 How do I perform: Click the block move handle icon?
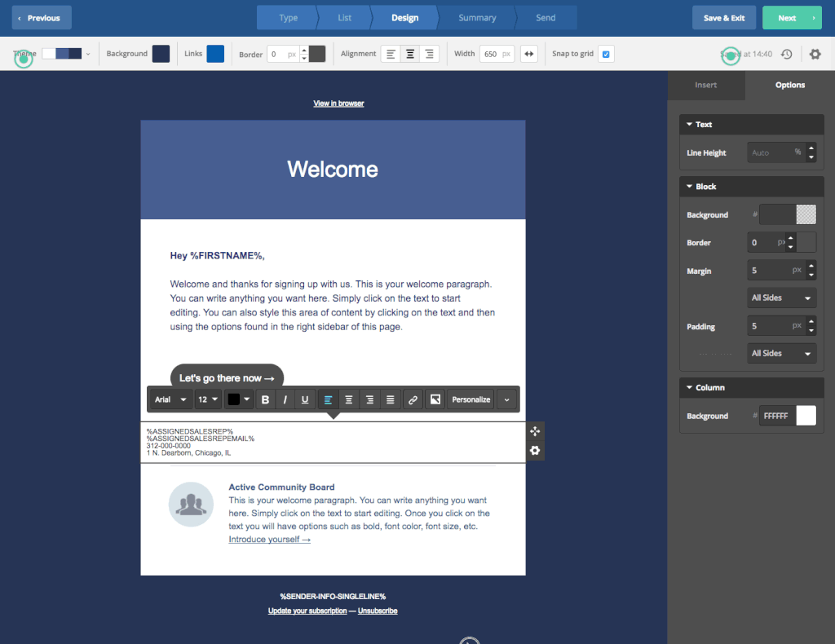[x=535, y=431]
